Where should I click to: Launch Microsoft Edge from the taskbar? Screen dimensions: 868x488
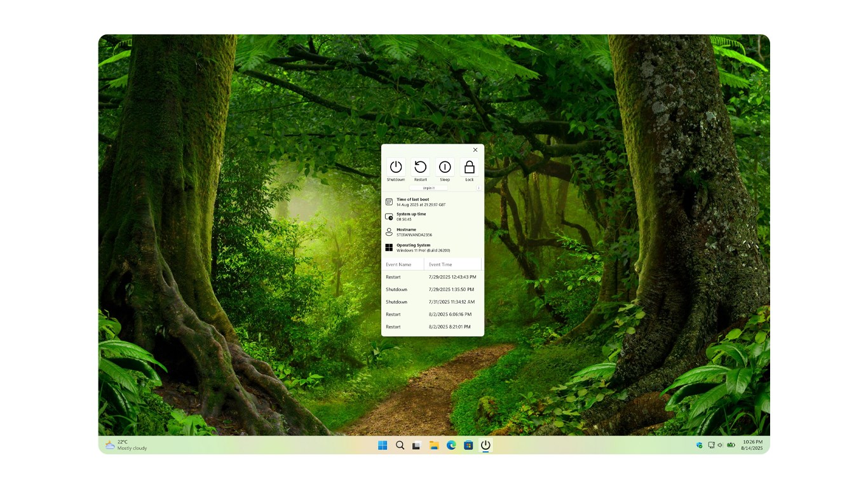tap(451, 445)
